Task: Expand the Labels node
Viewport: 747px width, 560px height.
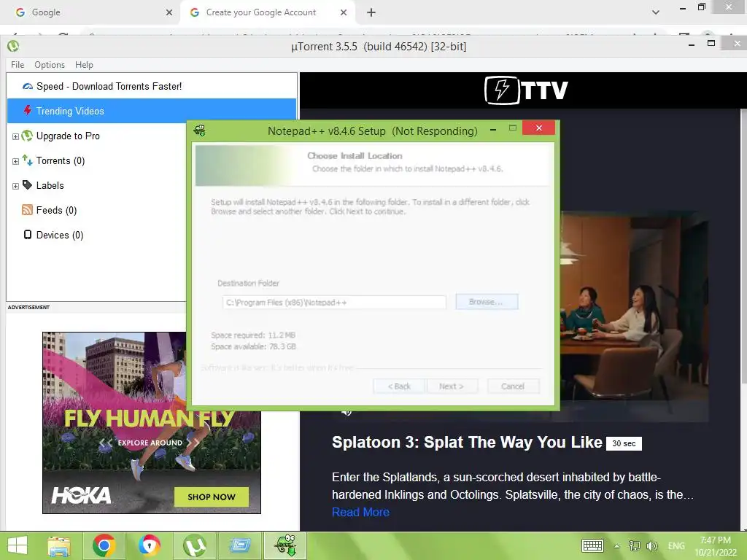Action: (x=15, y=186)
